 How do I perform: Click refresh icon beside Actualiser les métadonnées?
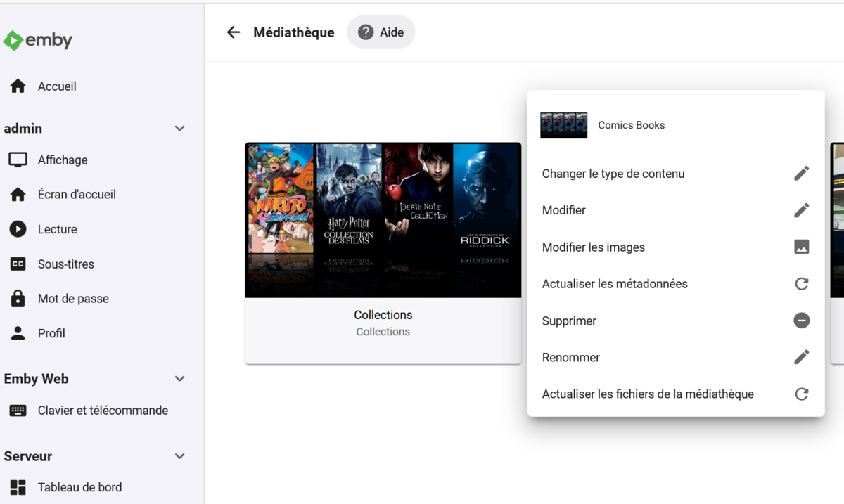[801, 284]
